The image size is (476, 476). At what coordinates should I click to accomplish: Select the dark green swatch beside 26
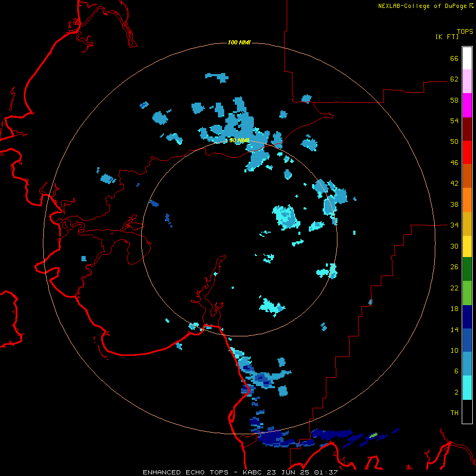click(467, 269)
